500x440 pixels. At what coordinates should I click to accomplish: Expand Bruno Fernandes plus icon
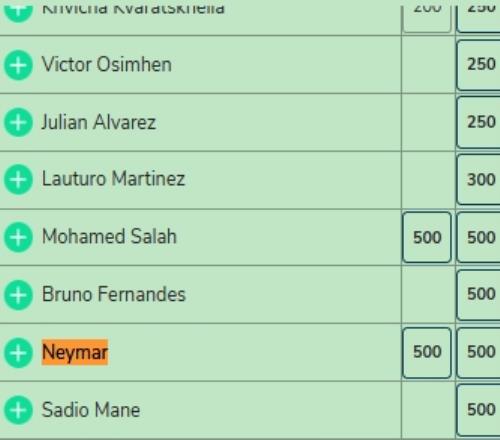tap(18, 295)
